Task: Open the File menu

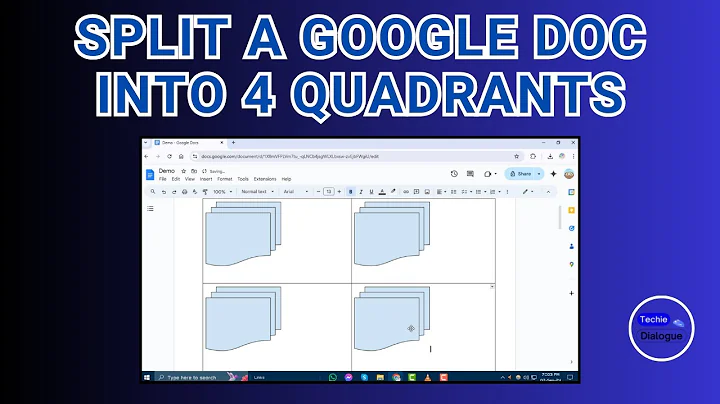Action: pos(163,179)
